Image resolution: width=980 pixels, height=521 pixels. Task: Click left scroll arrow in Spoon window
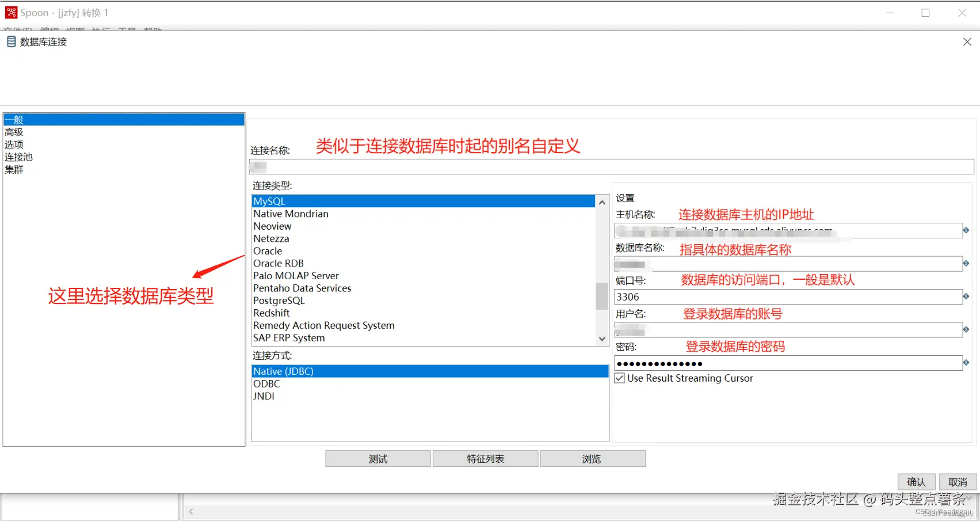coord(191,511)
